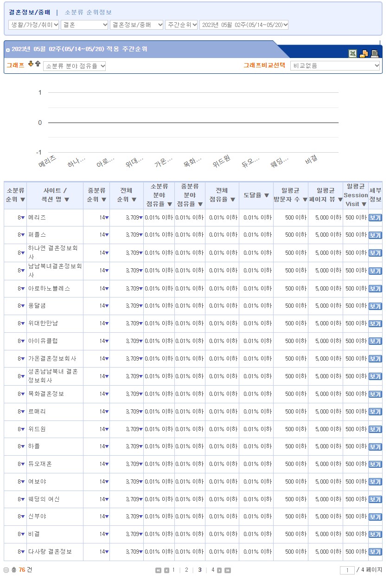Click the next page arrow
This screenshot has height=588, width=390.
[220, 570]
